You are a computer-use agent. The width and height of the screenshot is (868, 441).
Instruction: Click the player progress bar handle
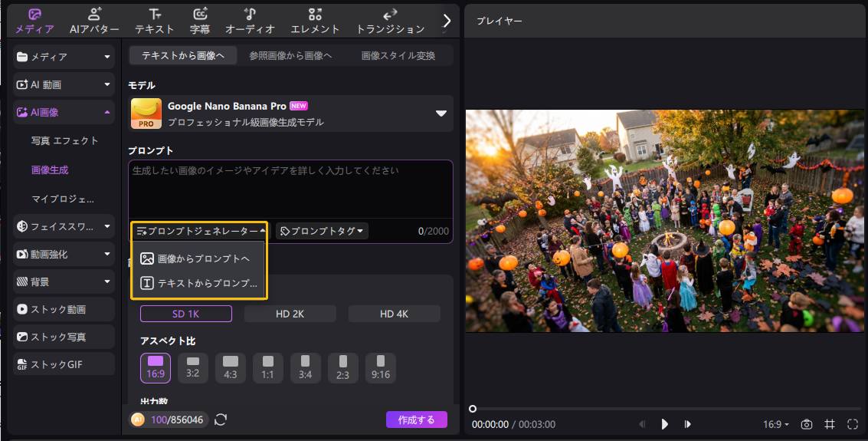(473, 409)
